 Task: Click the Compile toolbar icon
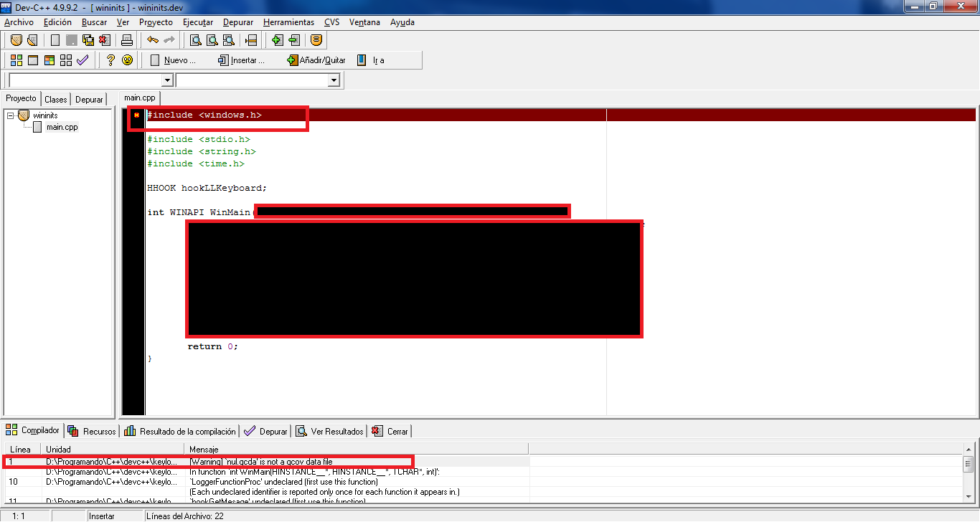16,60
